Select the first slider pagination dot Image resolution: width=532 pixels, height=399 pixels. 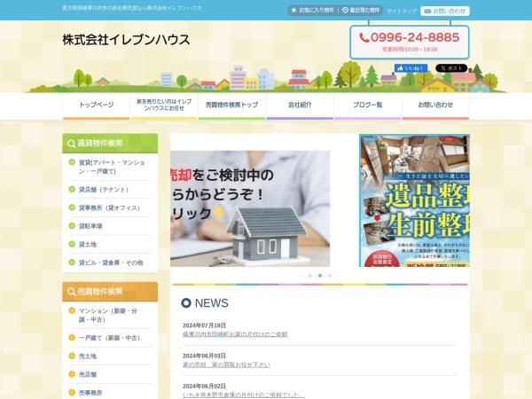[309, 276]
